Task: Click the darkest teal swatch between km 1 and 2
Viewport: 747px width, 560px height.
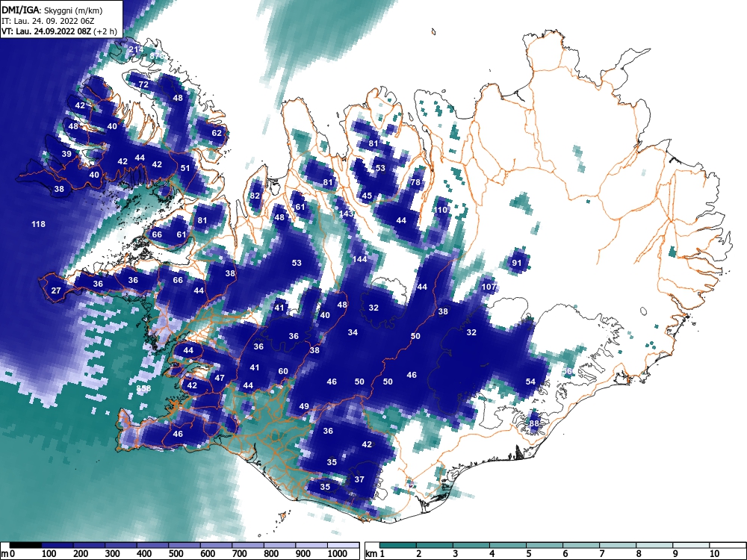Action: (x=398, y=545)
